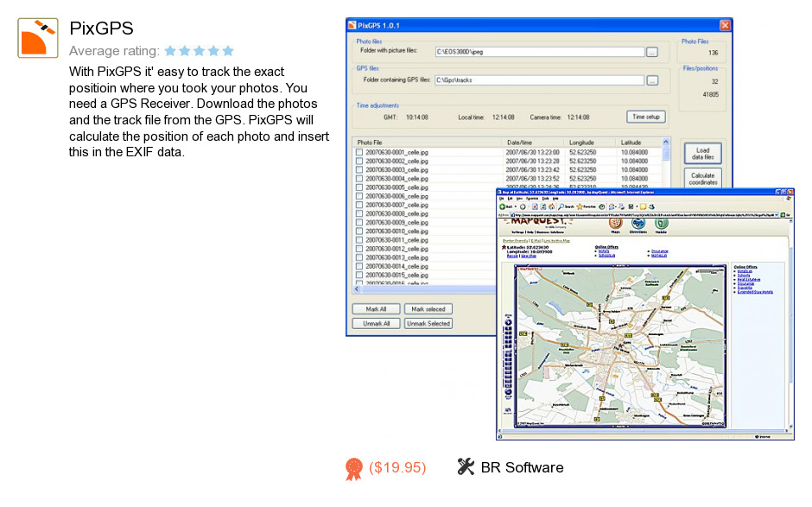Browse for the folder with picture files
Screen dimensions: 812x507
652,52
